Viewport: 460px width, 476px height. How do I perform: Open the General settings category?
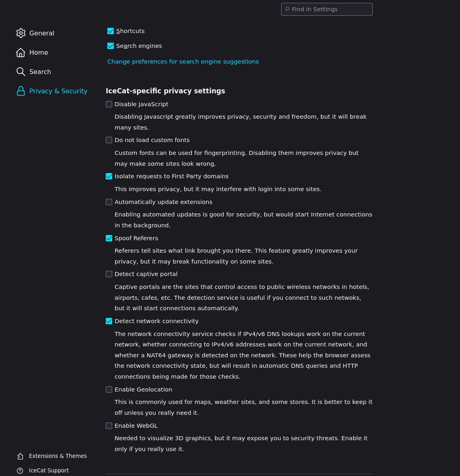[42, 33]
